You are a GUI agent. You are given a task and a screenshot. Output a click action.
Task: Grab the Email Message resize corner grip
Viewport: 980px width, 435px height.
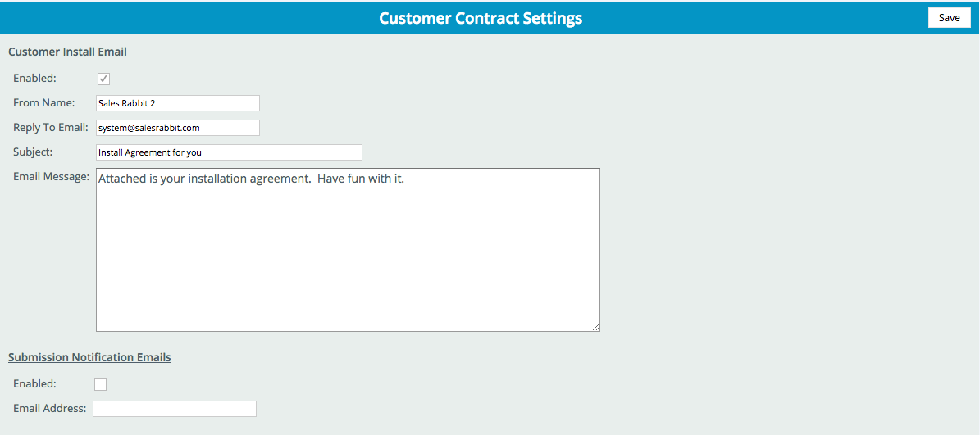596,328
